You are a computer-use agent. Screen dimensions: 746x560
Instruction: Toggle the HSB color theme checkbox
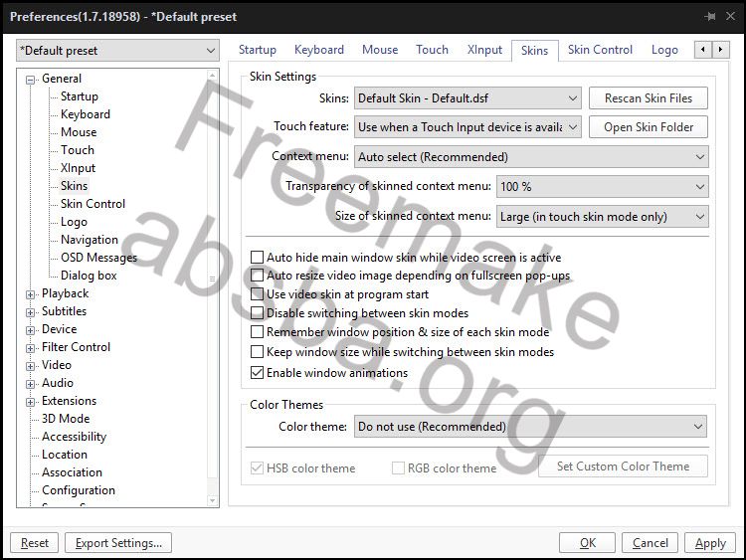pyautogui.click(x=257, y=468)
